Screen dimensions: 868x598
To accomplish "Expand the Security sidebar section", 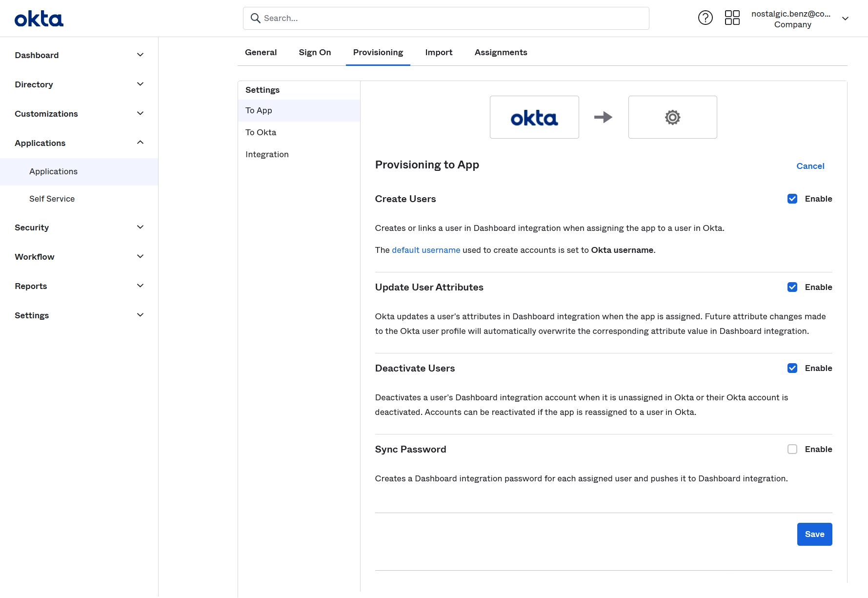I will click(x=79, y=227).
